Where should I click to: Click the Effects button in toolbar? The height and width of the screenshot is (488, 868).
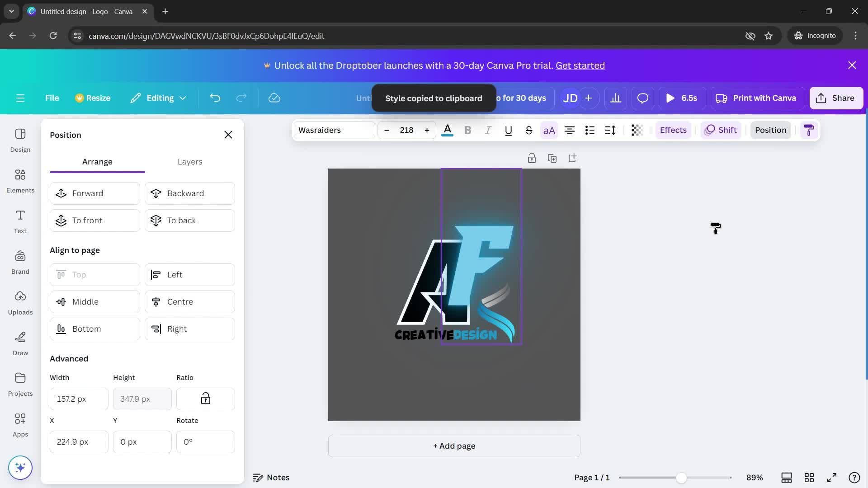point(673,130)
